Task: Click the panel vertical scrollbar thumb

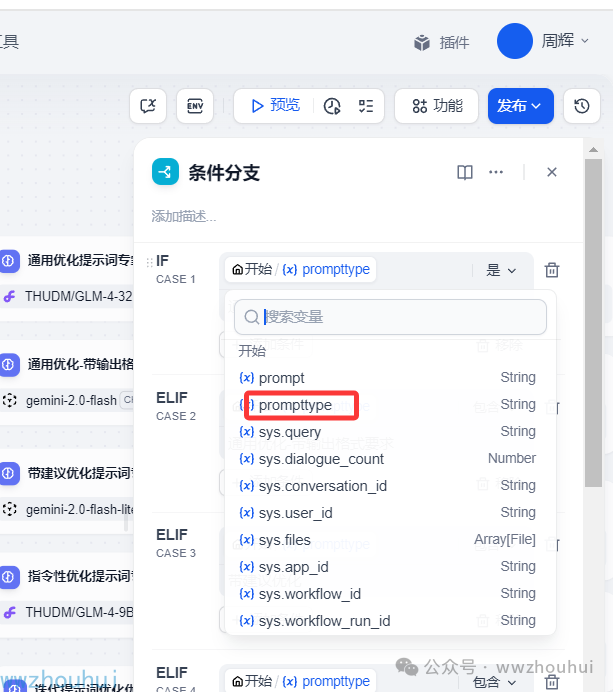Action: (x=594, y=323)
